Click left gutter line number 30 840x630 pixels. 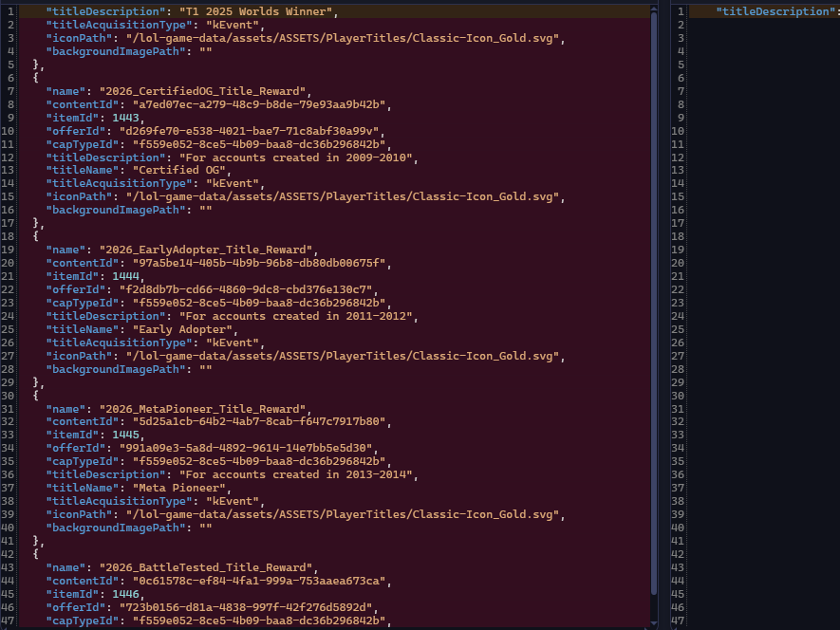(8, 396)
